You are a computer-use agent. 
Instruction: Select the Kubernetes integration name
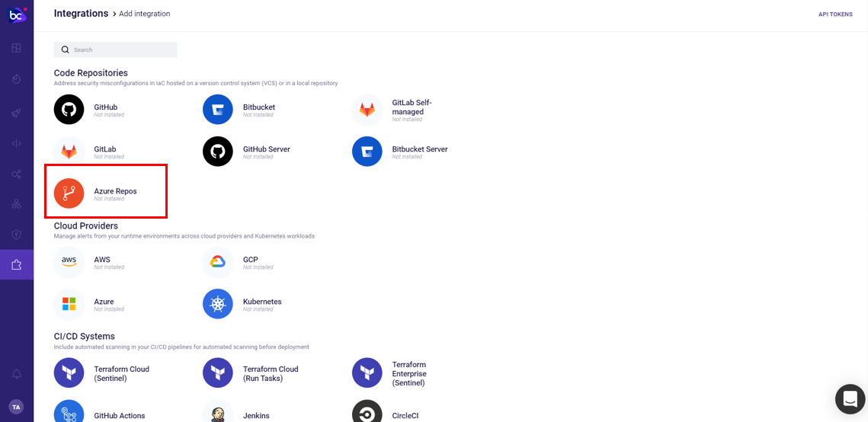click(x=262, y=302)
